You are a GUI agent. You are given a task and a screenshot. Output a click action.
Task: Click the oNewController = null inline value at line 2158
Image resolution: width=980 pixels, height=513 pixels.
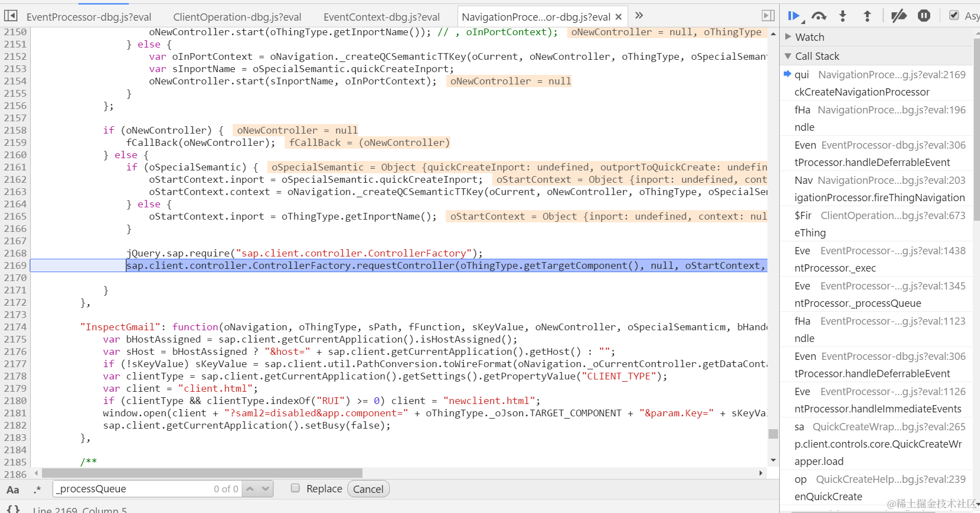coord(296,130)
